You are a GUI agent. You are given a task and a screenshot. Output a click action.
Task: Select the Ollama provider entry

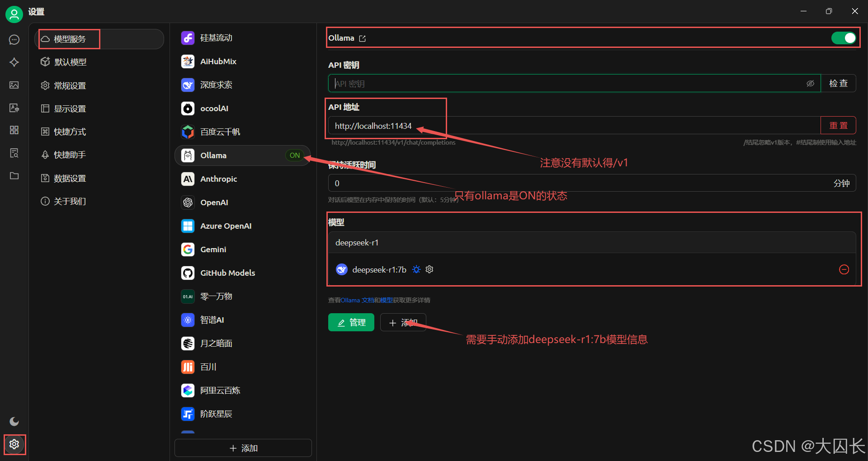pos(242,155)
